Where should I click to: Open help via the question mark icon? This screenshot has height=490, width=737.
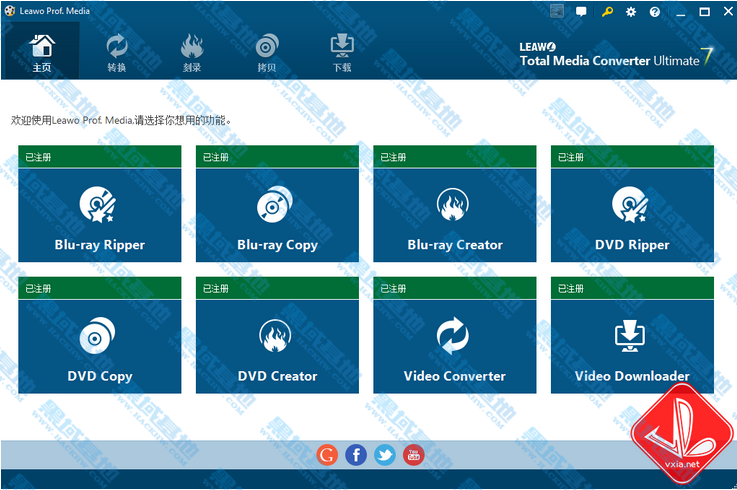click(x=655, y=12)
